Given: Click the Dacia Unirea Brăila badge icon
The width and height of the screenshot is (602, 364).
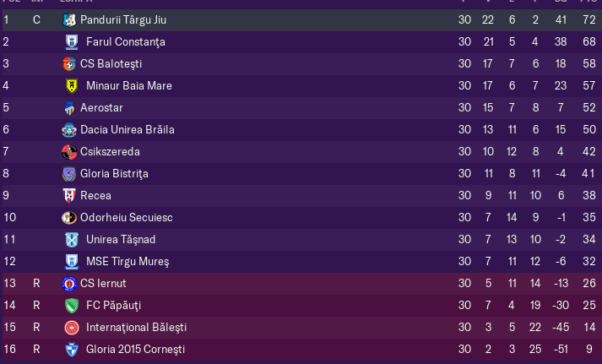Looking at the screenshot, I should coord(69,130).
